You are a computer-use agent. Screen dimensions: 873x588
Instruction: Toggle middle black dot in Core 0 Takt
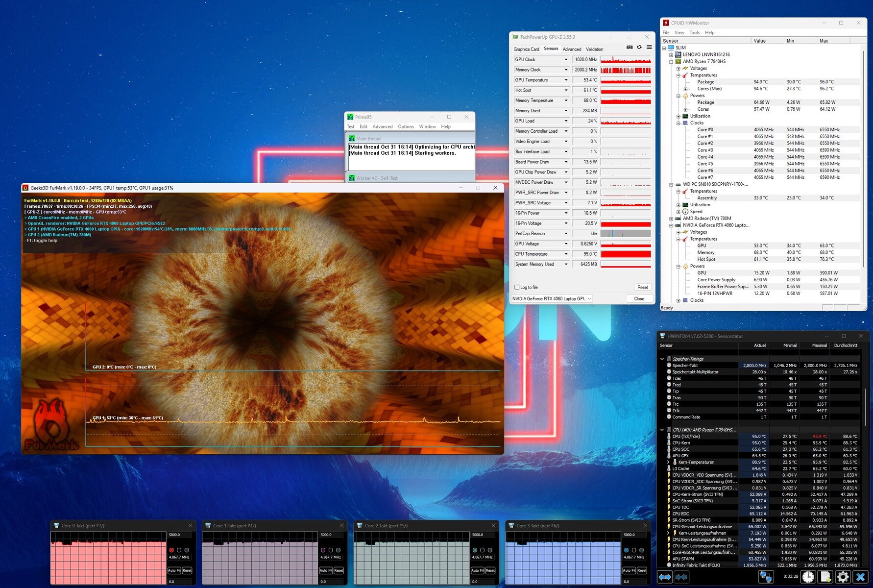click(179, 550)
